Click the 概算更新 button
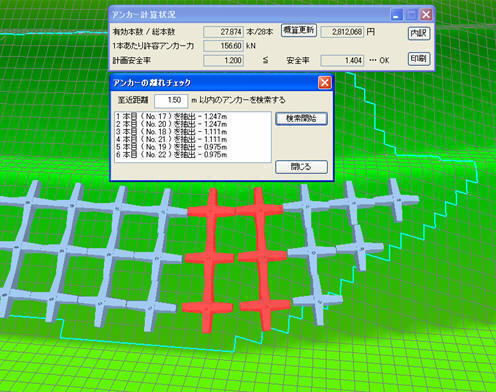The height and width of the screenshot is (392, 496). point(299,31)
